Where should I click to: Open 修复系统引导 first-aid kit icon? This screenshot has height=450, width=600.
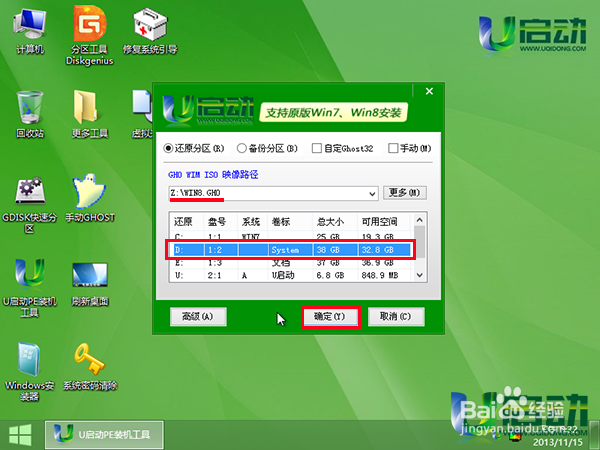point(150,31)
